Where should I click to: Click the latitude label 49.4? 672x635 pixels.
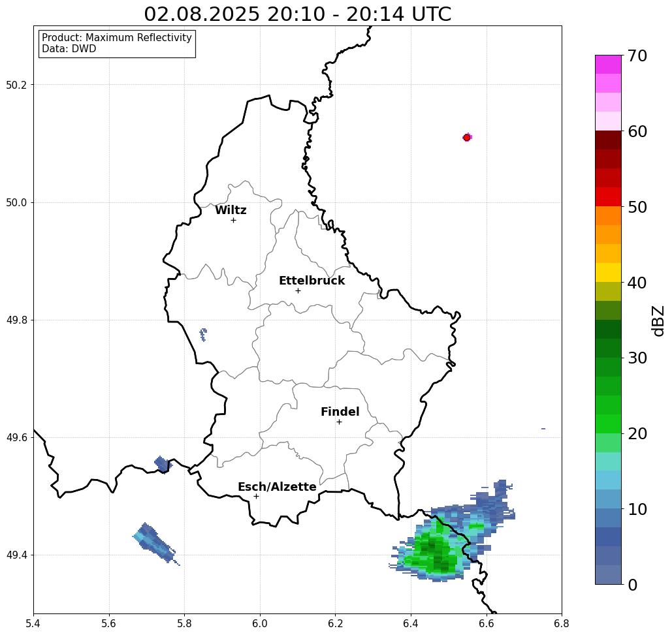[x=16, y=555]
